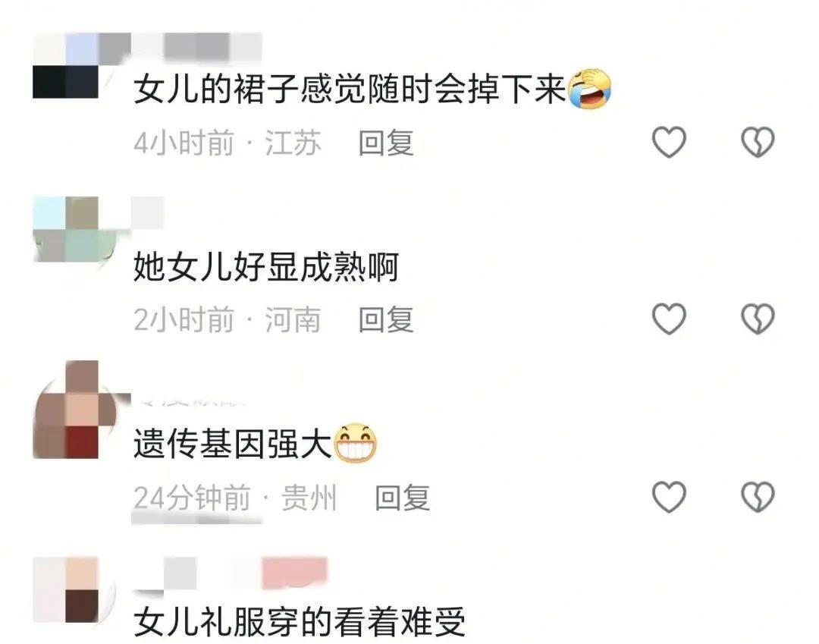The width and height of the screenshot is (819, 644).
Task: Reply to the Jiangsu comment from 4小时前
Action: point(386,143)
